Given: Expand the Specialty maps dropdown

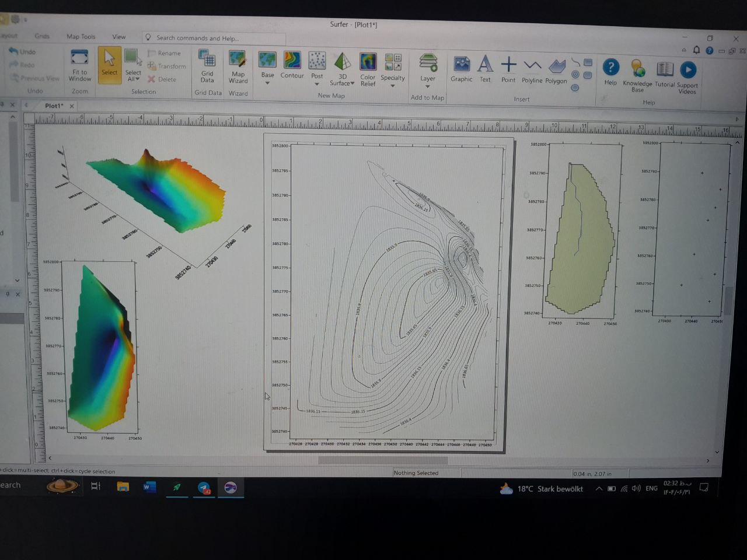Looking at the screenshot, I should pyautogui.click(x=393, y=86).
